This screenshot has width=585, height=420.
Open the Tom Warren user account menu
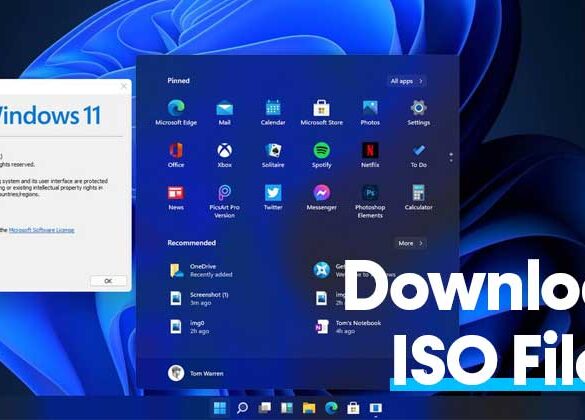click(196, 373)
